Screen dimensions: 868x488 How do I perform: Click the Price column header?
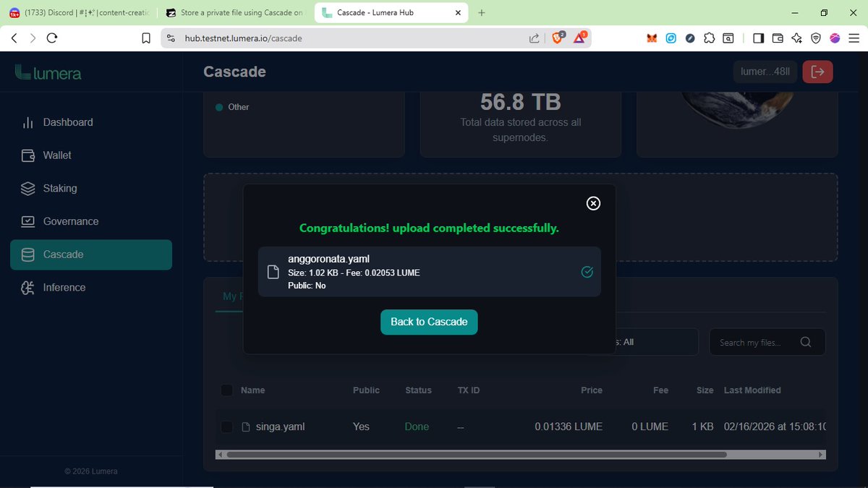coord(592,390)
